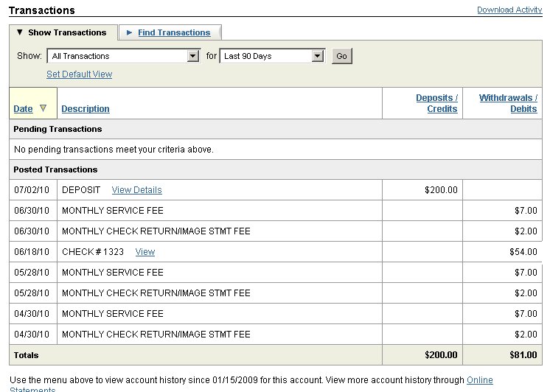Sort by the Description column header
Image resolution: width=550 pixels, height=392 pixels.
[x=86, y=109]
